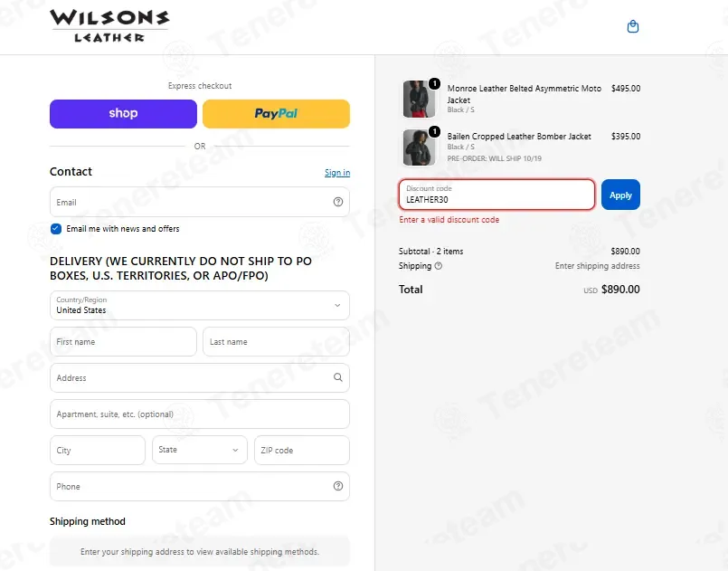This screenshot has height=571, width=728.
Task: Open the Monroe Moto Jacket thumbnail
Action: tap(419, 99)
